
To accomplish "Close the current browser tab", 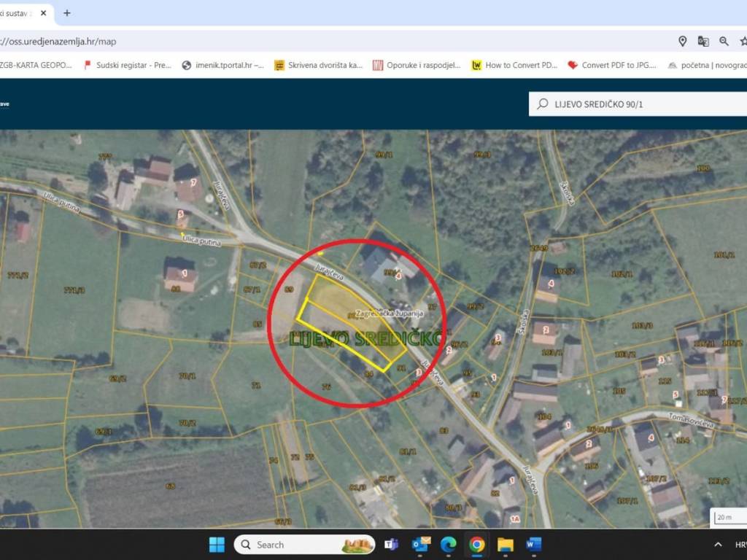I will (x=44, y=13).
